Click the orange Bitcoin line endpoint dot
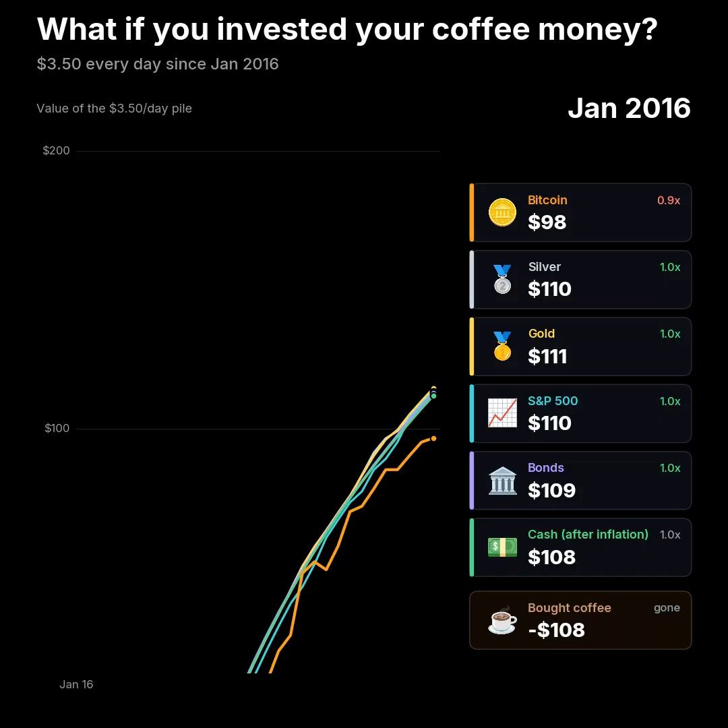 point(433,438)
